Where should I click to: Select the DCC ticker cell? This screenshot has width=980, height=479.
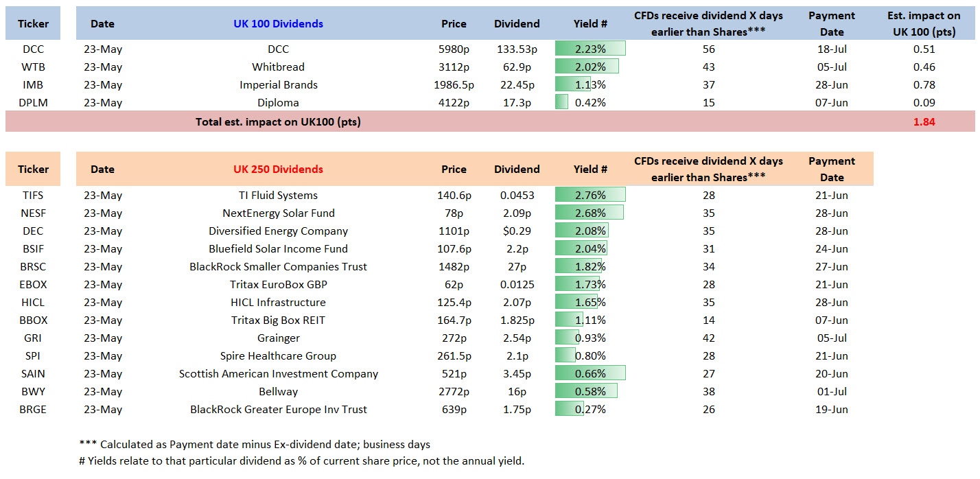[x=33, y=49]
